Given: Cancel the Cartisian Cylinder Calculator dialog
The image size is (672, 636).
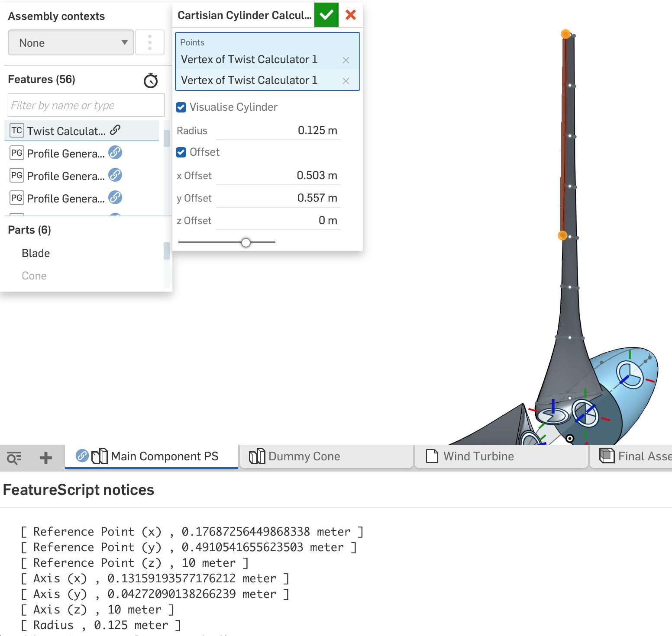Looking at the screenshot, I should pyautogui.click(x=351, y=15).
